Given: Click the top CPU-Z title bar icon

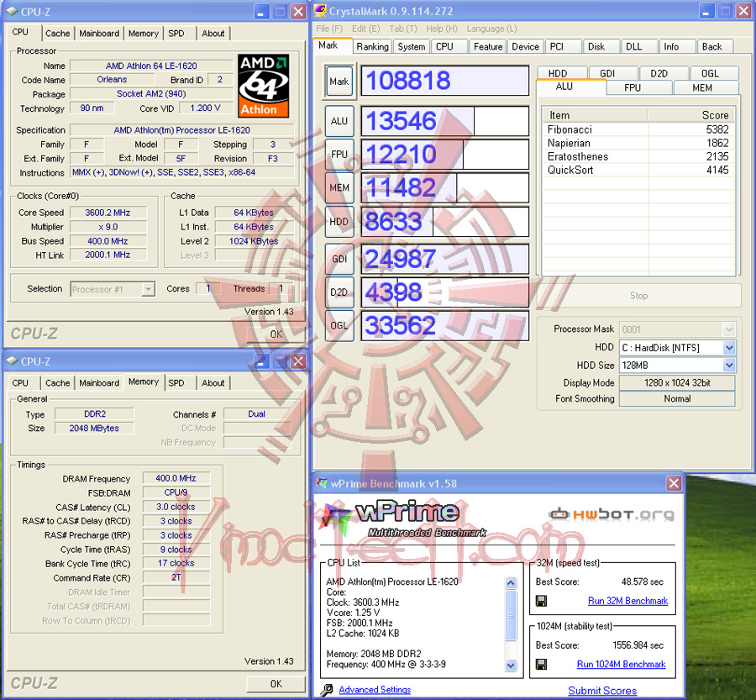Looking at the screenshot, I should tap(13, 11).
